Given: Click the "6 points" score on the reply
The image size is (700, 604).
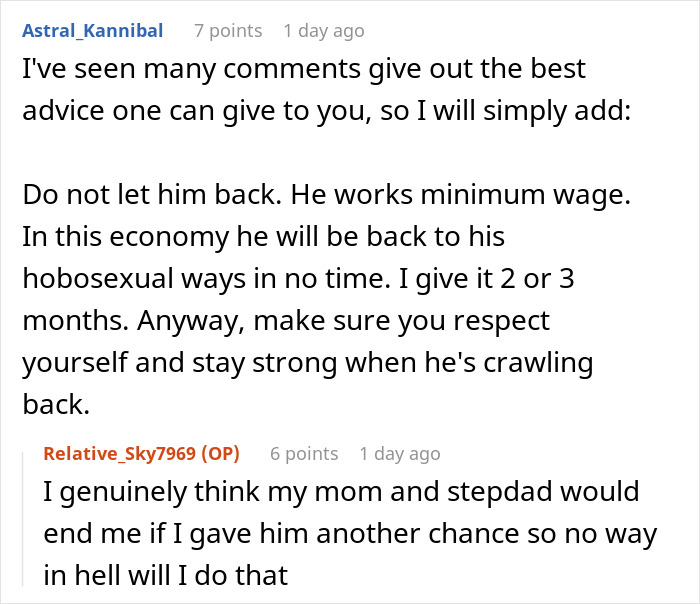Looking at the screenshot, I should click(304, 454).
